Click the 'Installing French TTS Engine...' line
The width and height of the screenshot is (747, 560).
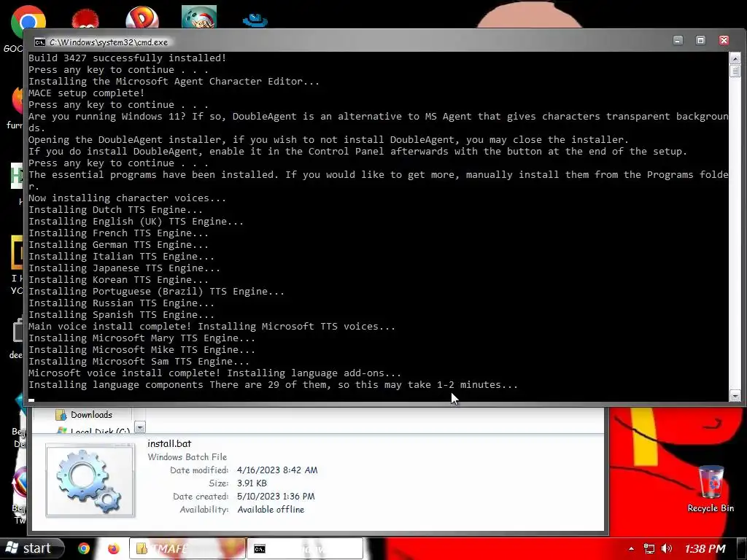coord(118,233)
